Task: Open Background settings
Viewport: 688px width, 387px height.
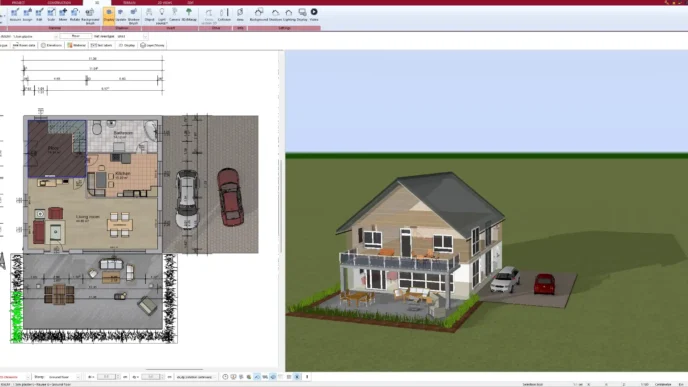Action: [258, 14]
